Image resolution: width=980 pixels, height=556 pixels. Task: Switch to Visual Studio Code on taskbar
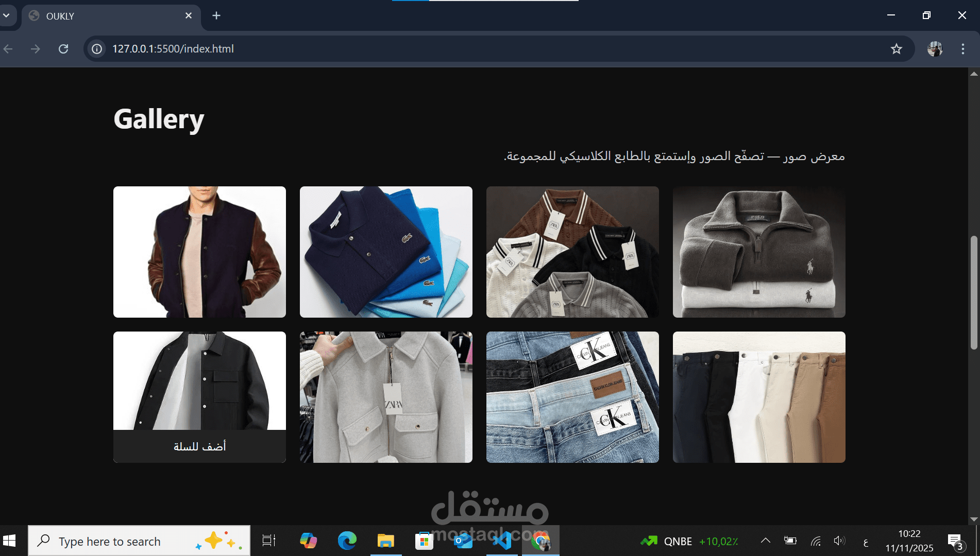501,541
